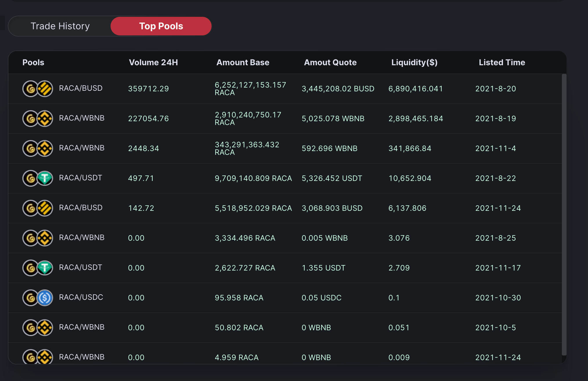This screenshot has width=588, height=381.
Task: Switch to the Trade History tab
Action: pos(60,26)
